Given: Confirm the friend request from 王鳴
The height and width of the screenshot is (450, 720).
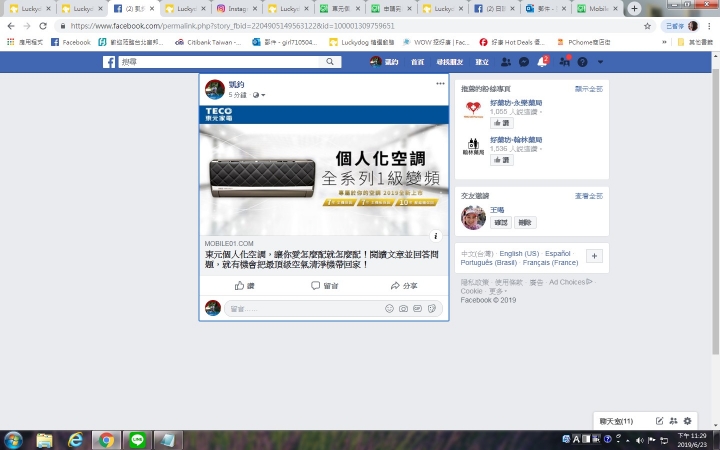Looking at the screenshot, I should pos(501,223).
